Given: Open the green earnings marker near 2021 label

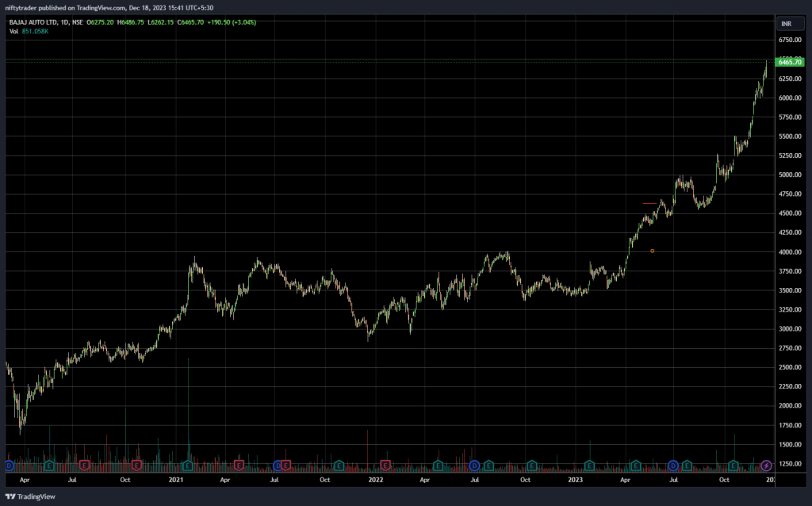Looking at the screenshot, I should coord(187,466).
